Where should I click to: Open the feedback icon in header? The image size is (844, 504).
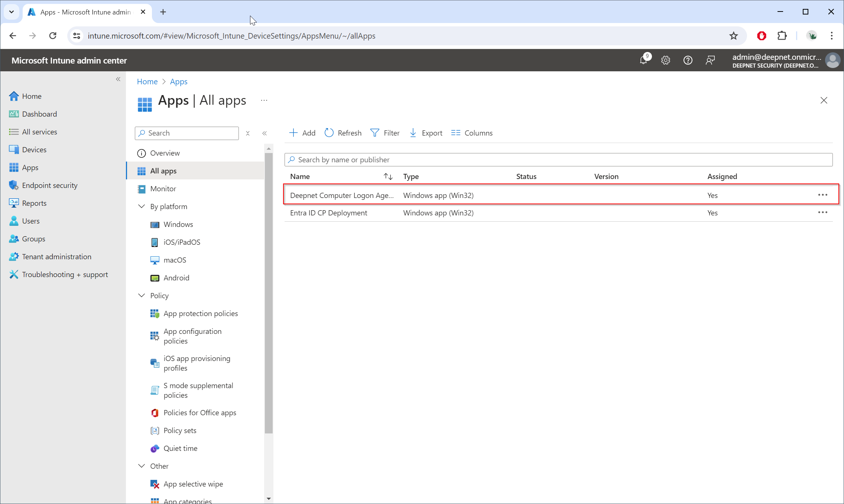point(710,60)
